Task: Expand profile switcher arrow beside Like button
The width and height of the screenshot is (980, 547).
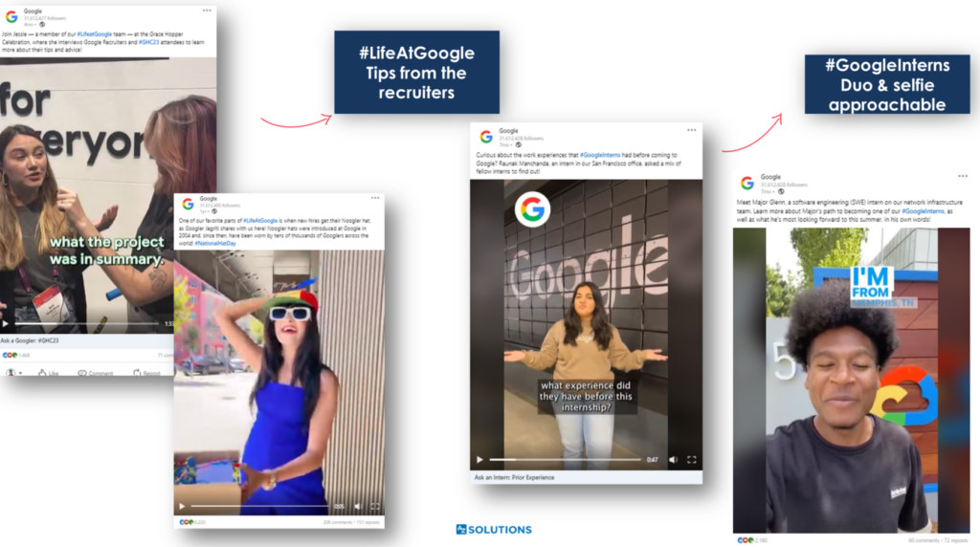Action: tap(21, 373)
